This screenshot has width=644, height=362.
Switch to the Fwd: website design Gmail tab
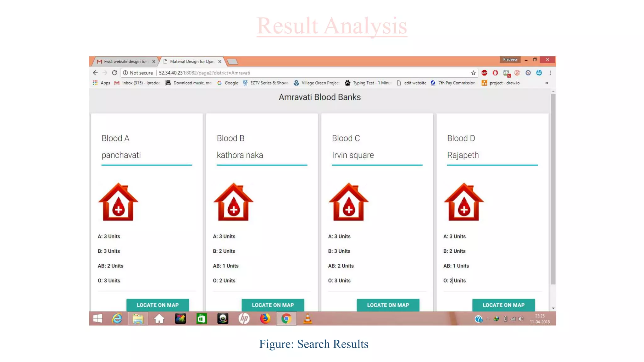click(125, 62)
